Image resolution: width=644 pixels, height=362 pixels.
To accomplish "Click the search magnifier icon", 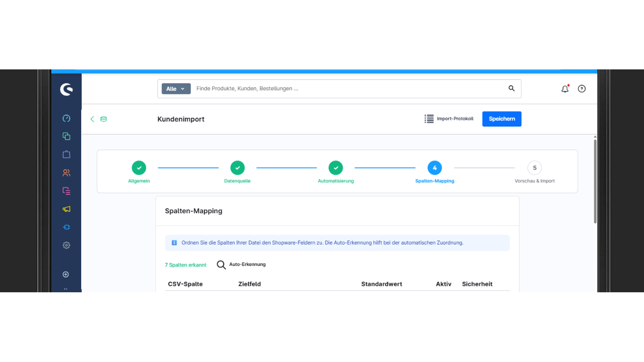I will click(x=512, y=88).
